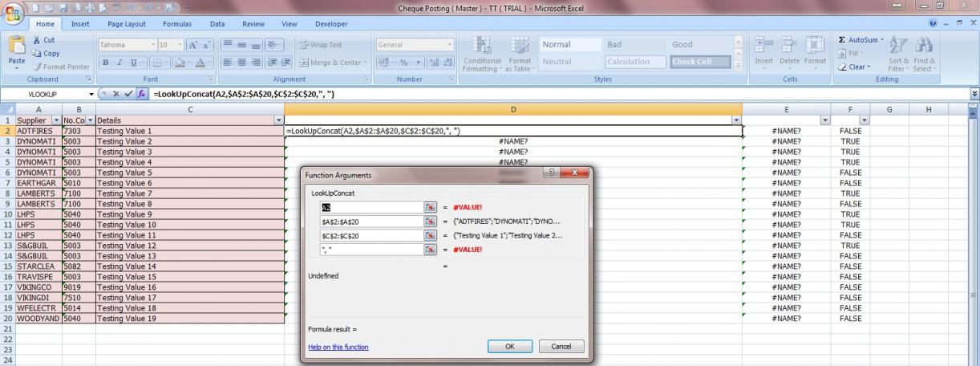Click the first argument field containing A2

pyautogui.click(x=371, y=207)
